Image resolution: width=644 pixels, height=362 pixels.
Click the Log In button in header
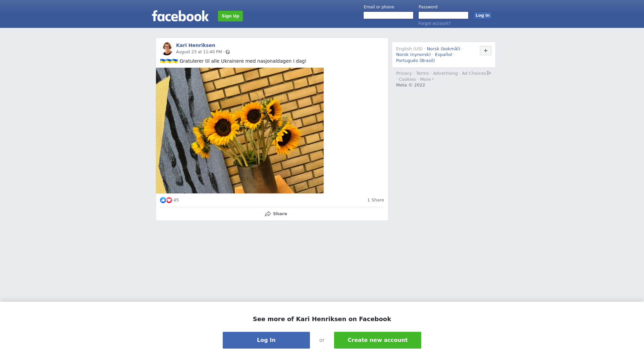[x=483, y=15]
